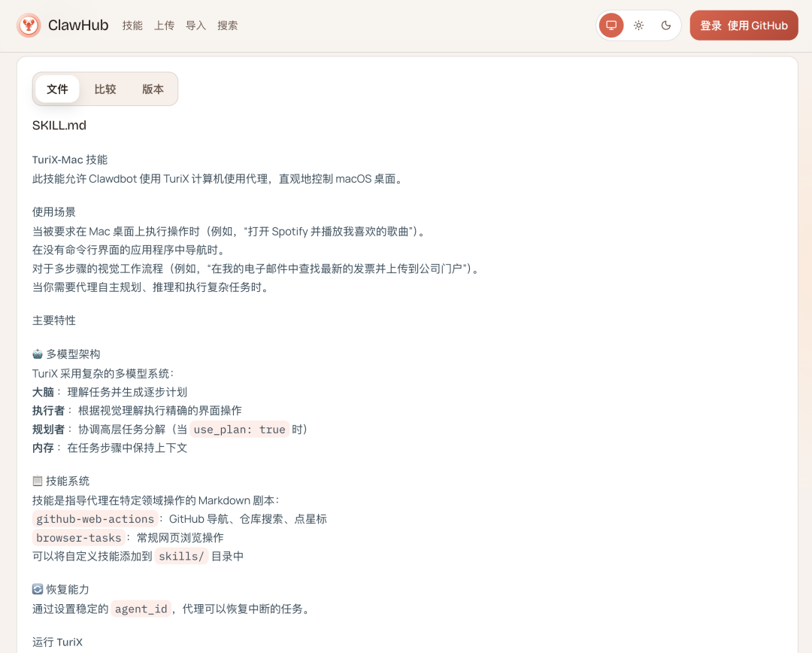
Task: Click the 搜索 link in the navbar
Action: click(227, 25)
